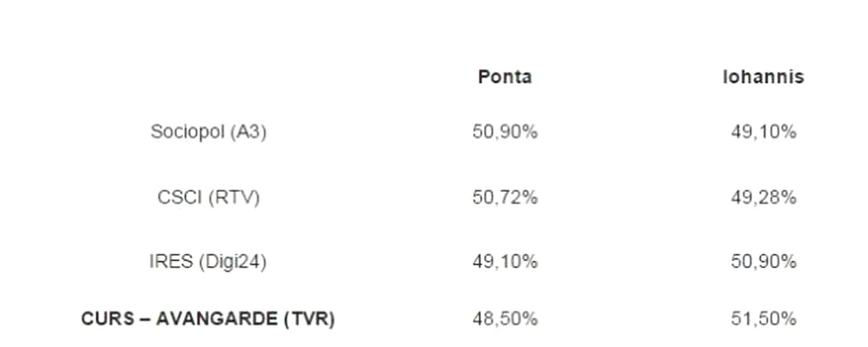Click Iohannis's 50,90% IRES result

point(763,261)
